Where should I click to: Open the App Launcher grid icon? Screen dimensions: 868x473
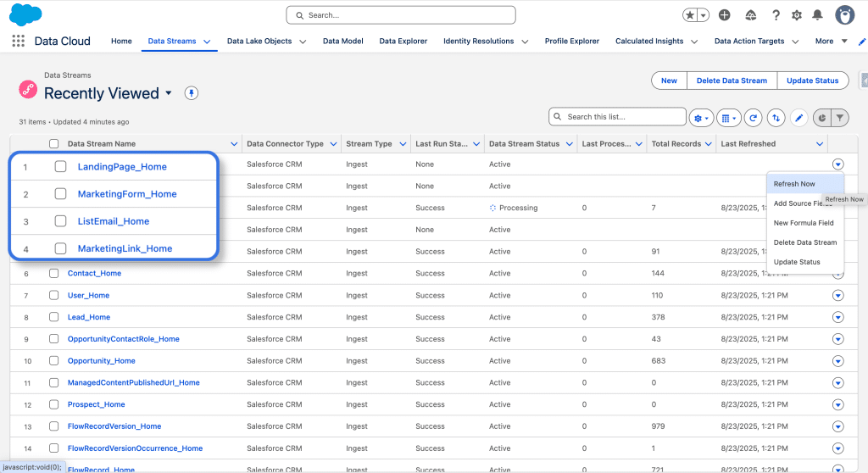coord(19,41)
